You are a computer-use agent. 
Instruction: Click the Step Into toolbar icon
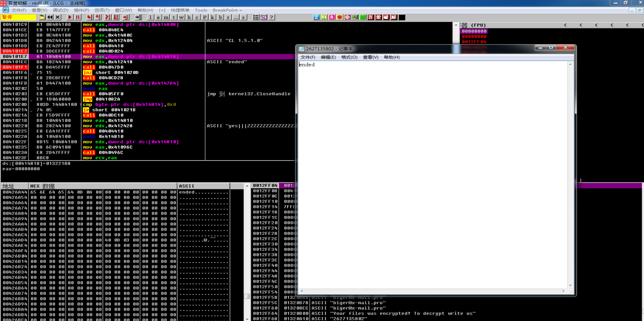(x=90, y=17)
